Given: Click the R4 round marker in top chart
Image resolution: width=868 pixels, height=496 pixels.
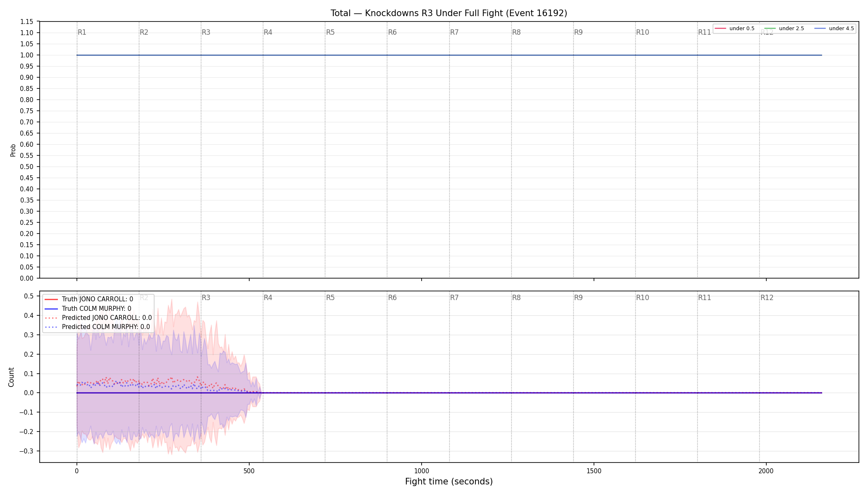Looking at the screenshot, I should point(268,32).
